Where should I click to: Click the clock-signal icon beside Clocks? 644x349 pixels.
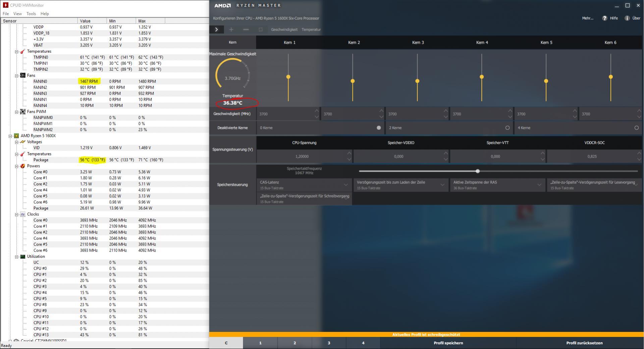tap(23, 214)
